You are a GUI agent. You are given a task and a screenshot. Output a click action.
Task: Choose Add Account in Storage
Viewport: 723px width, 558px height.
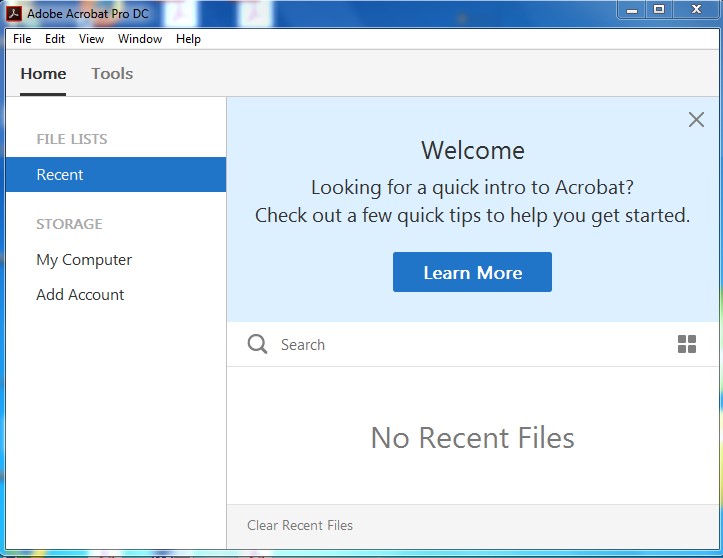[80, 295]
